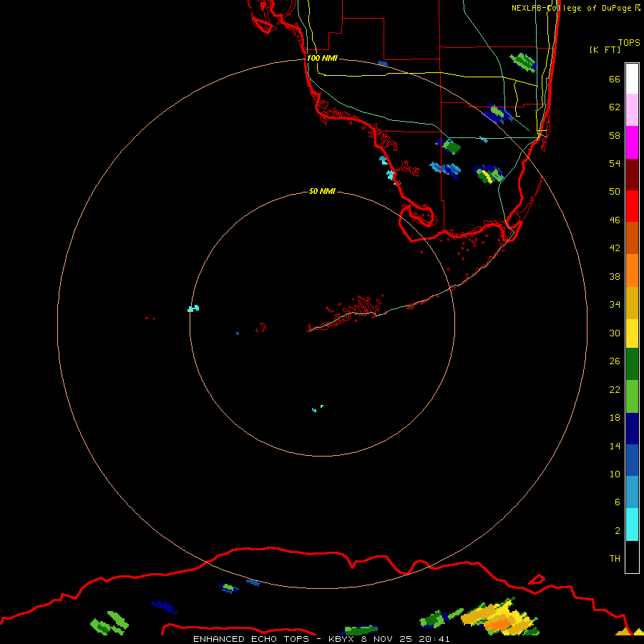
Task: Click the [K FT] units label
Action: pos(605,49)
